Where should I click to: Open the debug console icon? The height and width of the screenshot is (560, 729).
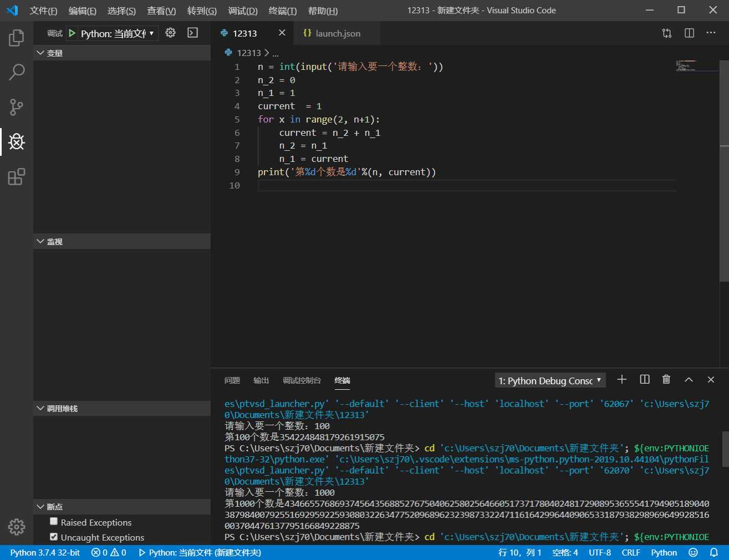[x=193, y=33]
